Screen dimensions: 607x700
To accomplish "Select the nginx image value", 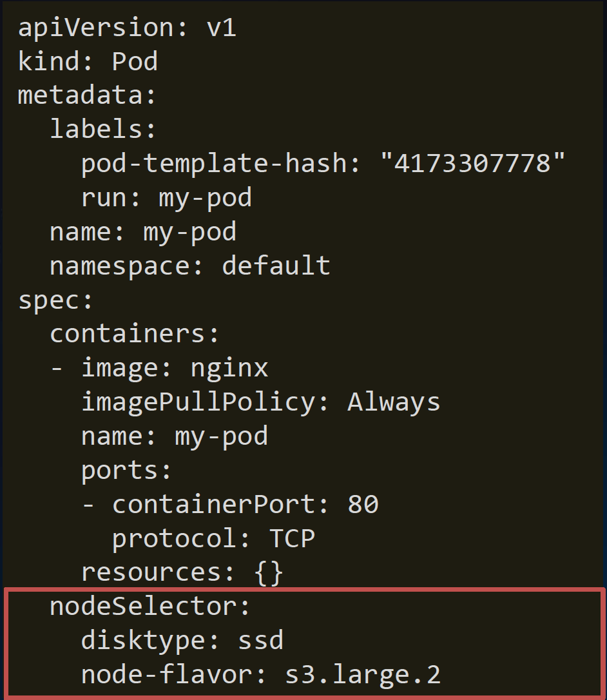I will point(229,368).
